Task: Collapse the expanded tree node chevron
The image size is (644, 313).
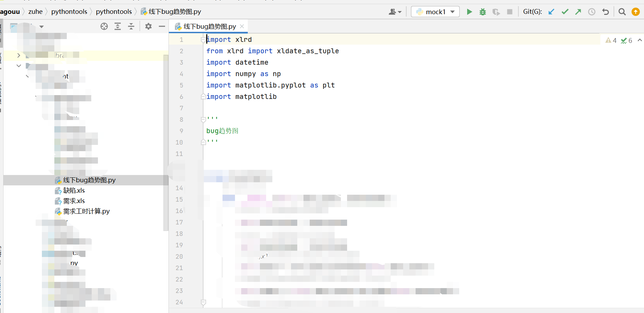Action: [x=19, y=65]
